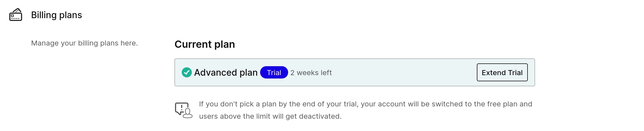Viewport: 644px width, 131px height.
Task: Click the warning speech bubble icon
Action: coord(181,108)
